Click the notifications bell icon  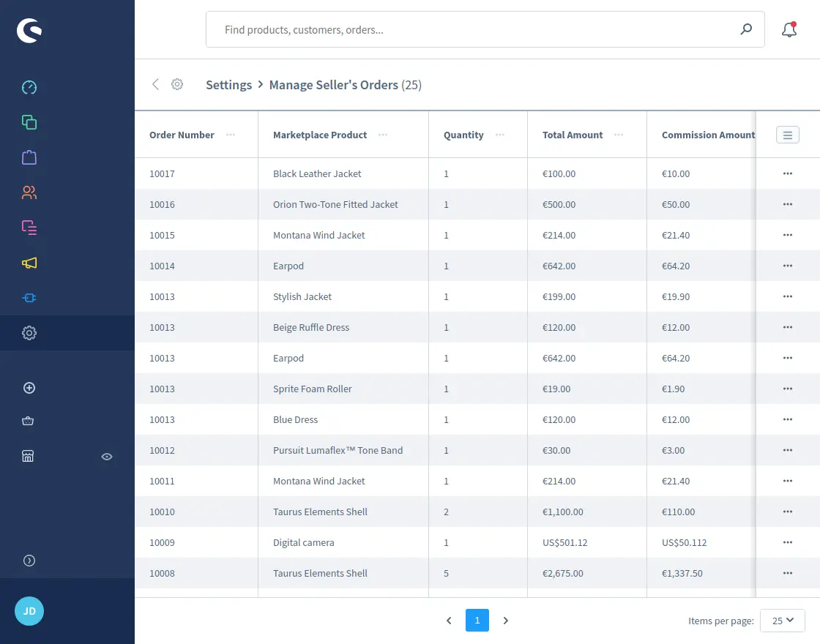[x=789, y=30]
